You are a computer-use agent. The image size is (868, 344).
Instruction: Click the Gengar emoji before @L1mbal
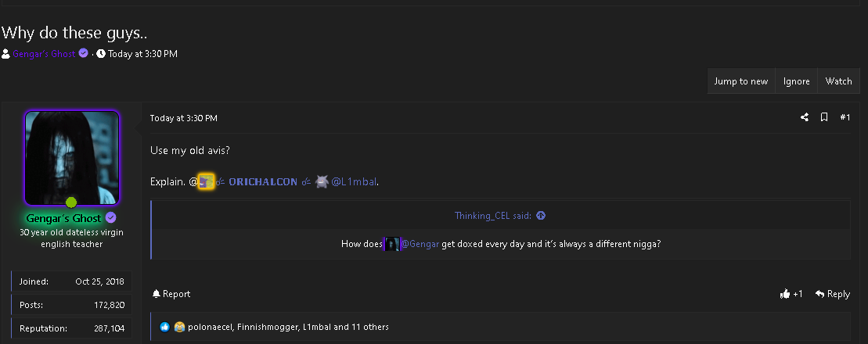coord(322,181)
